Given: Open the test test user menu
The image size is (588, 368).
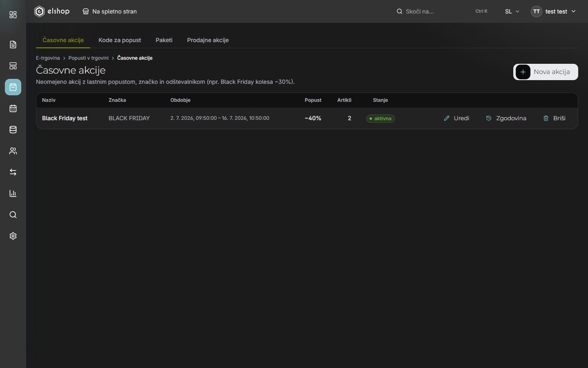Looking at the screenshot, I should [553, 11].
